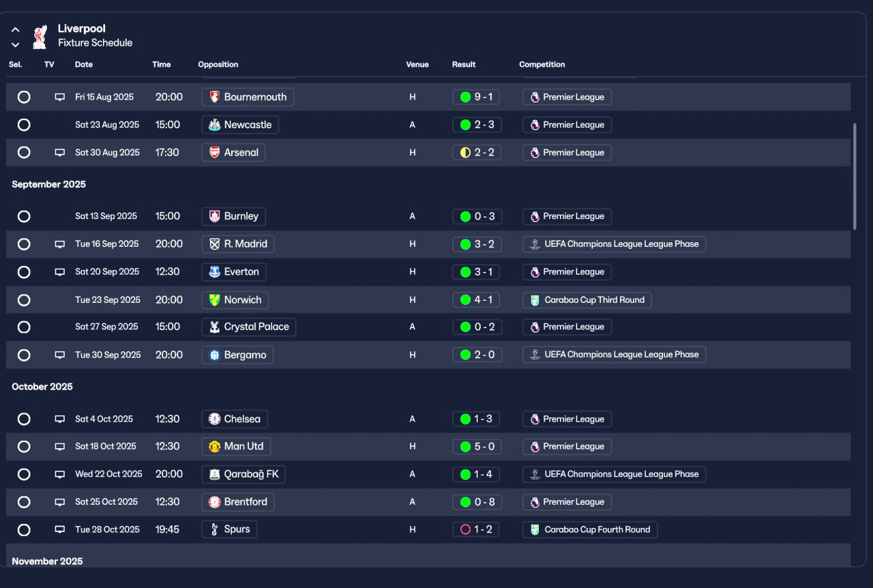873x588 pixels.
Task: Click the Burnley club crest
Action: tap(215, 216)
